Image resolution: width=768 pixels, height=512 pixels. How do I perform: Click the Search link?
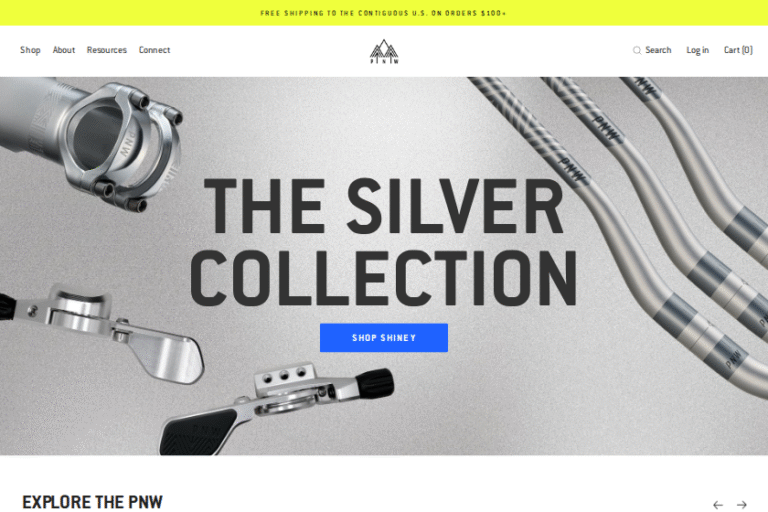(658, 50)
